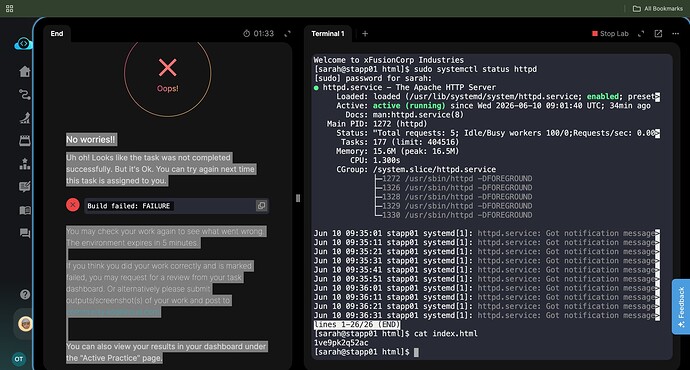Open the terminal more options menu
This screenshot has height=370, width=690.
coord(675,33)
